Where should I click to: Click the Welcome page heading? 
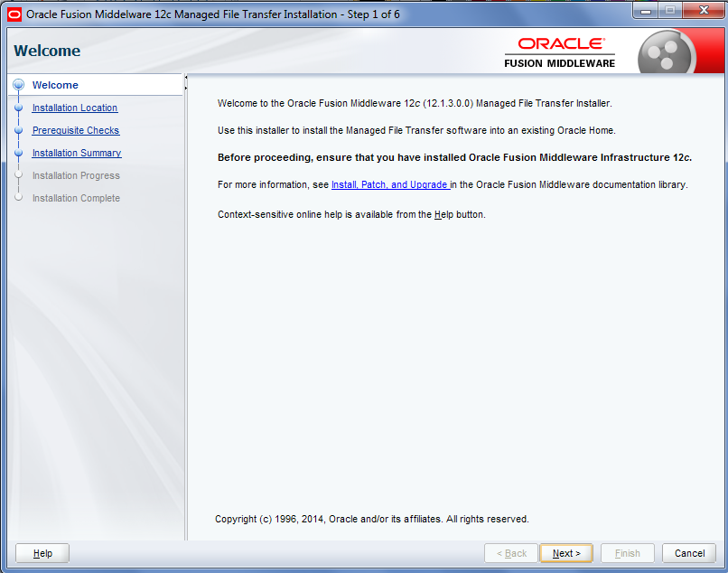47,51
